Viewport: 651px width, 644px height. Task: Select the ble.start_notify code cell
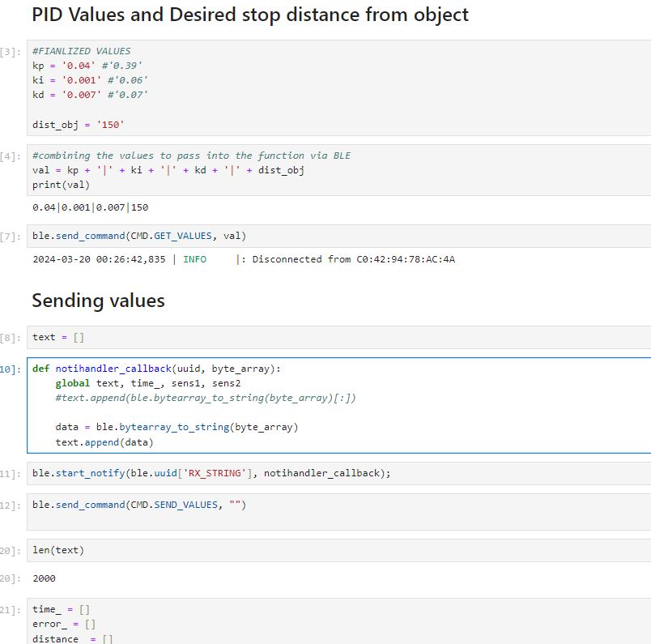coord(211,473)
